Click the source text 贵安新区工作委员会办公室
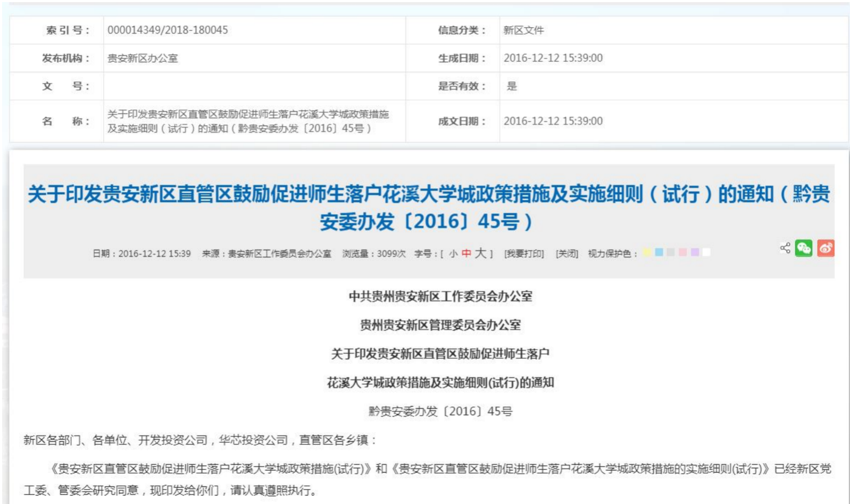 tap(279, 254)
